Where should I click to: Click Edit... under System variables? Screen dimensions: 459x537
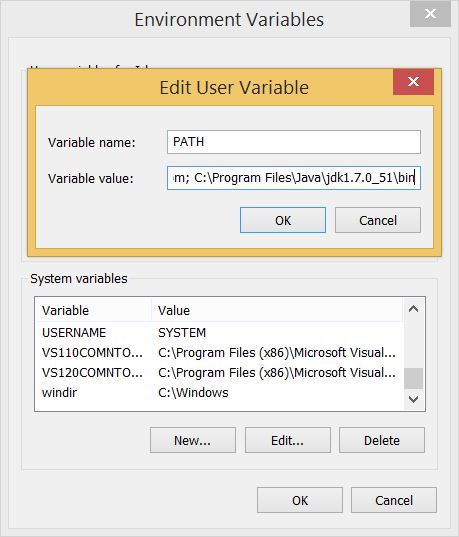coord(288,440)
